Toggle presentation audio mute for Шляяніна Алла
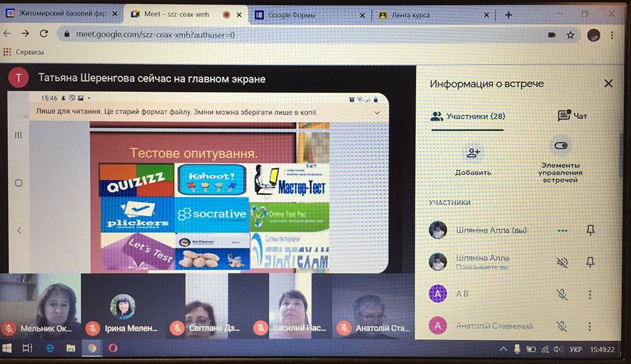 562,262
